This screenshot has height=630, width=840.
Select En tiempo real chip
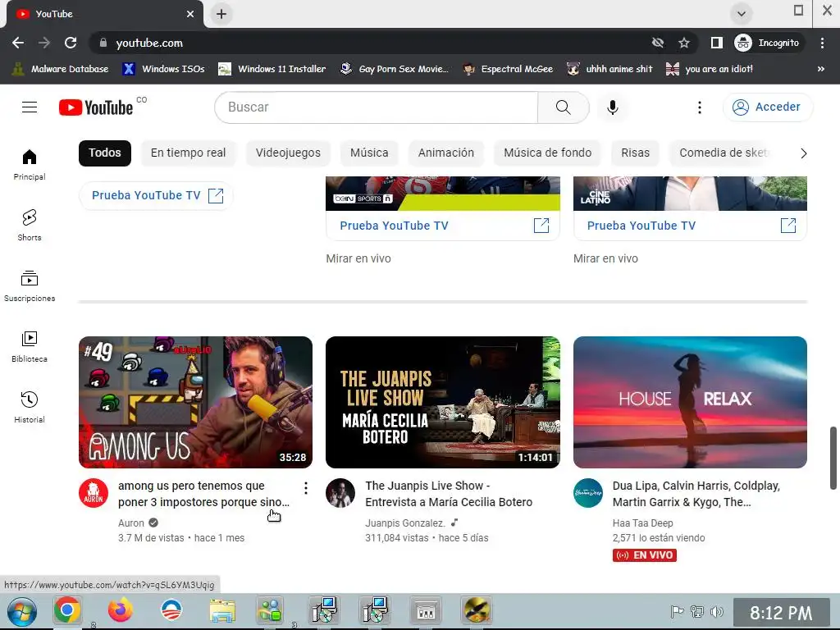pyautogui.click(x=188, y=153)
